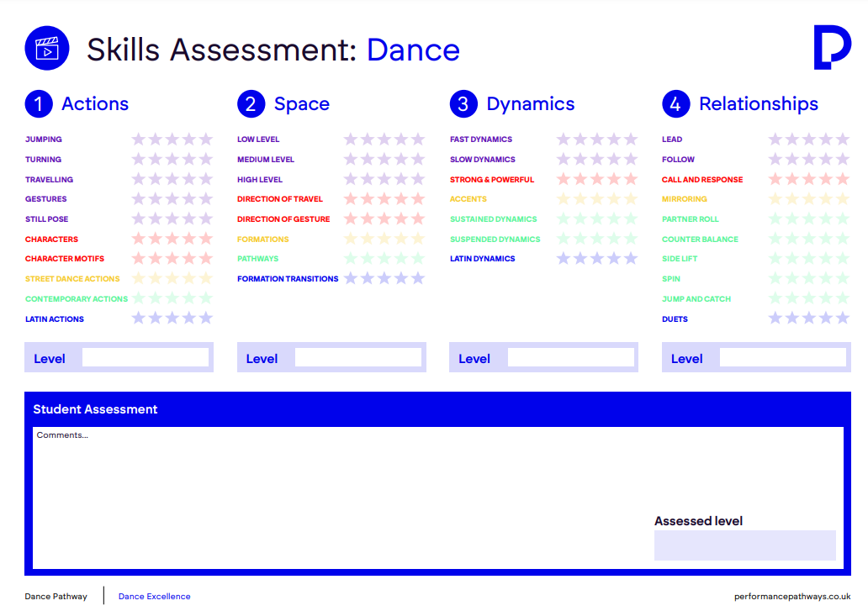Set Fast Dynamics to three stars

coord(597,139)
